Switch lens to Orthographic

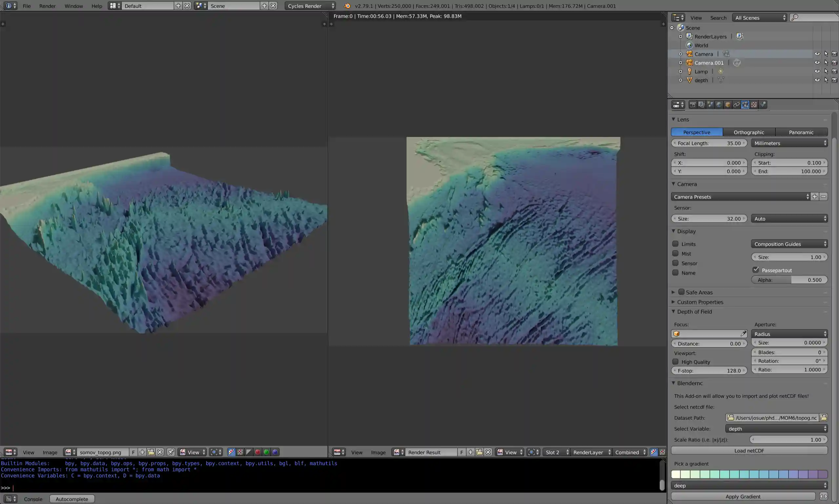pyautogui.click(x=749, y=132)
